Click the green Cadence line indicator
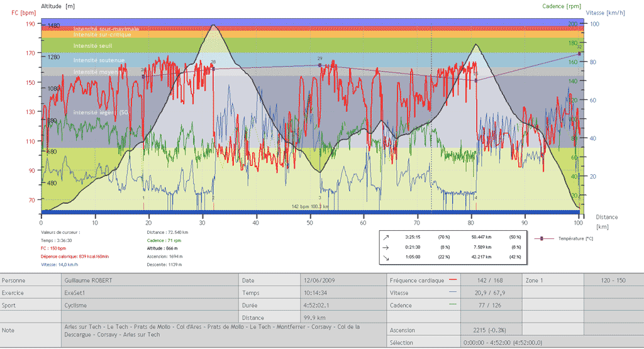 453,305
